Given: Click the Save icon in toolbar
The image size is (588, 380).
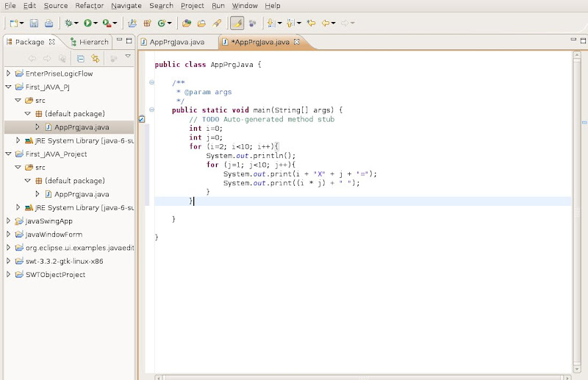Looking at the screenshot, I should [35, 24].
